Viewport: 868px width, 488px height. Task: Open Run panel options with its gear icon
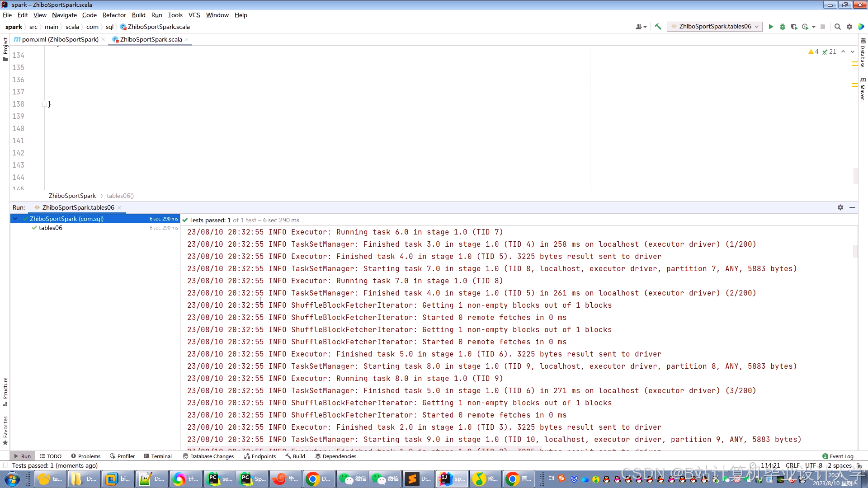coord(840,207)
